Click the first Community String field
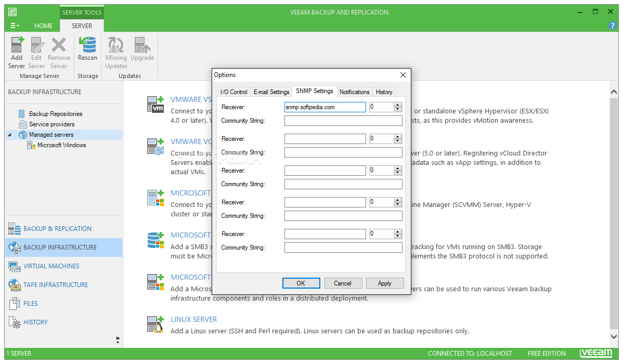 (x=343, y=121)
